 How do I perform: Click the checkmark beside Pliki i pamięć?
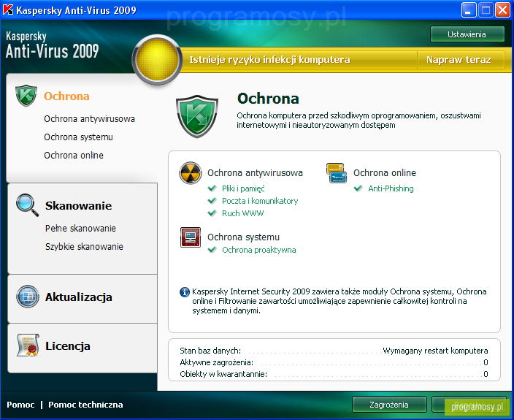pyautogui.click(x=212, y=188)
